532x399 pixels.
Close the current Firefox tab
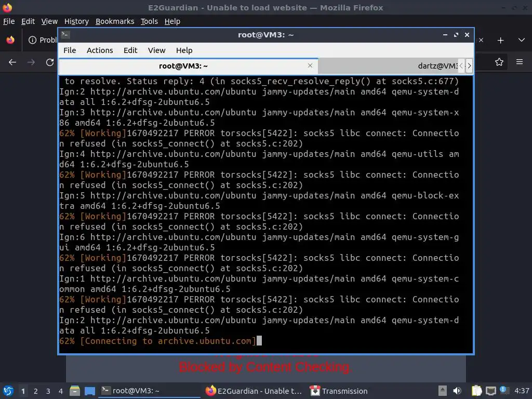point(481,40)
